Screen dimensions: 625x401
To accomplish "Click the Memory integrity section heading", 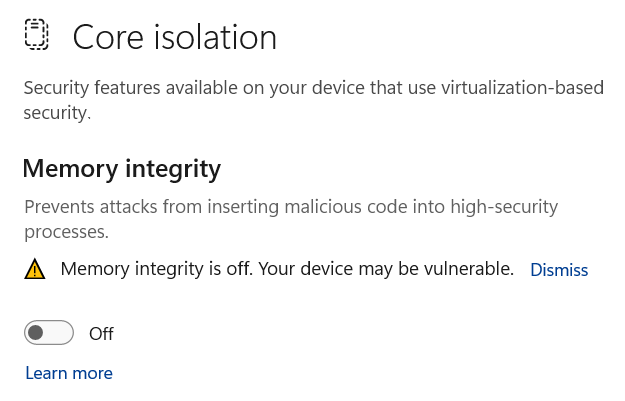I will (121, 168).
